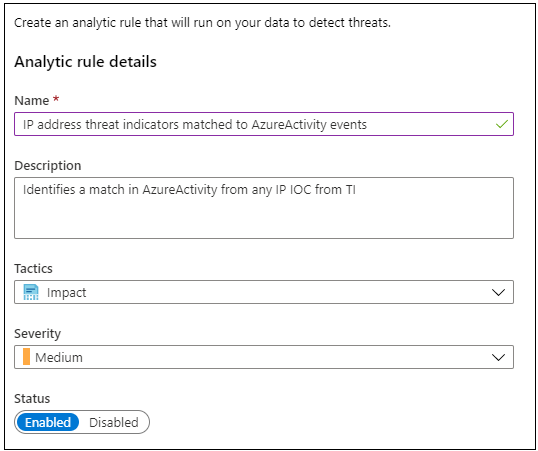The width and height of the screenshot is (538, 451).
Task: Expand the Tactics dropdown chevron
Action: pos(498,292)
